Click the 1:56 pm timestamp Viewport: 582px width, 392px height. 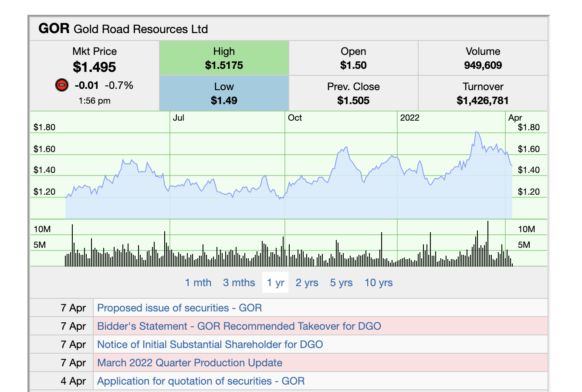(95, 101)
